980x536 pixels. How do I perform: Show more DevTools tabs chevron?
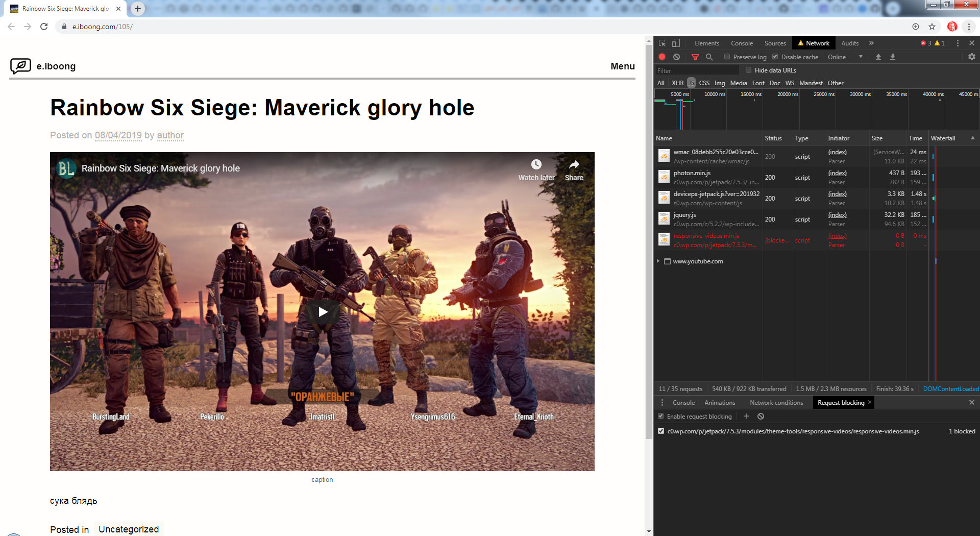coord(871,43)
